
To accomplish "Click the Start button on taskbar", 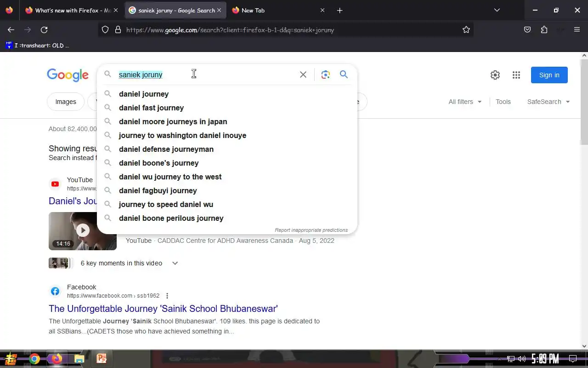I will coord(11,359).
